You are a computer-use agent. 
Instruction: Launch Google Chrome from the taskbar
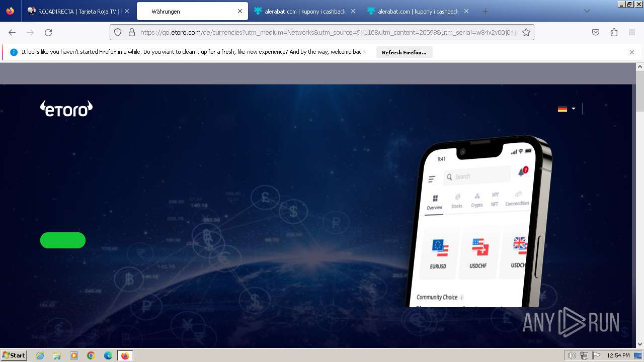coord(91,355)
